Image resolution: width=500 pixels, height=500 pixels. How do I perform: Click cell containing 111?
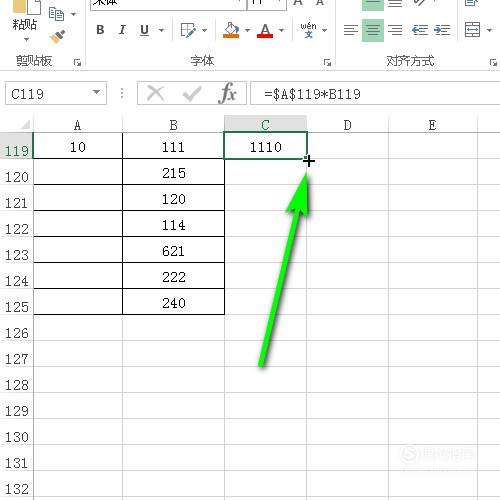[x=173, y=146]
